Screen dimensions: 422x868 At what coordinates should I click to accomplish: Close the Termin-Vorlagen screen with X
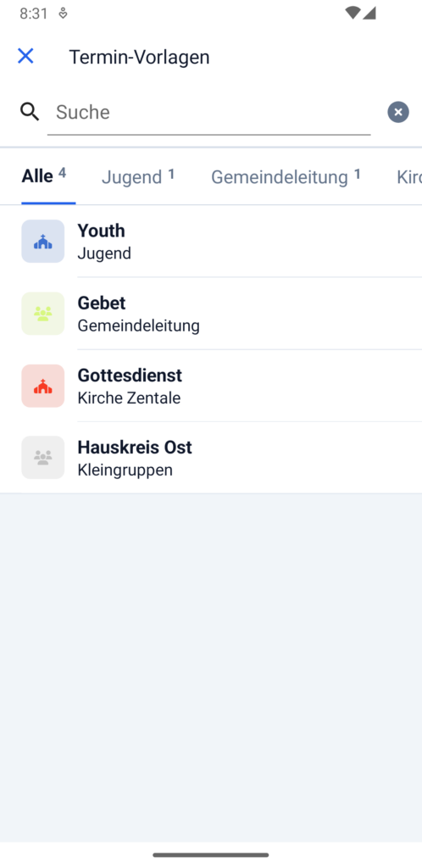point(25,56)
